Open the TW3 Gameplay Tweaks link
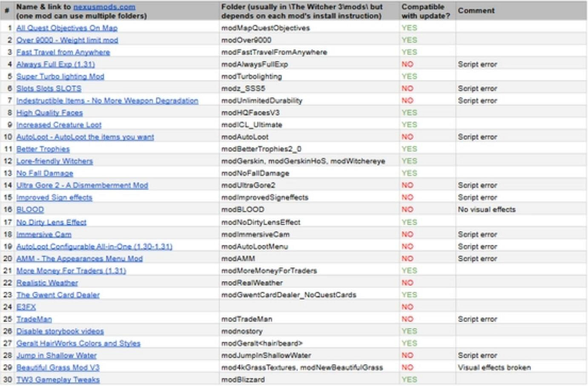This screenshot has width=588, height=386. 58,380
